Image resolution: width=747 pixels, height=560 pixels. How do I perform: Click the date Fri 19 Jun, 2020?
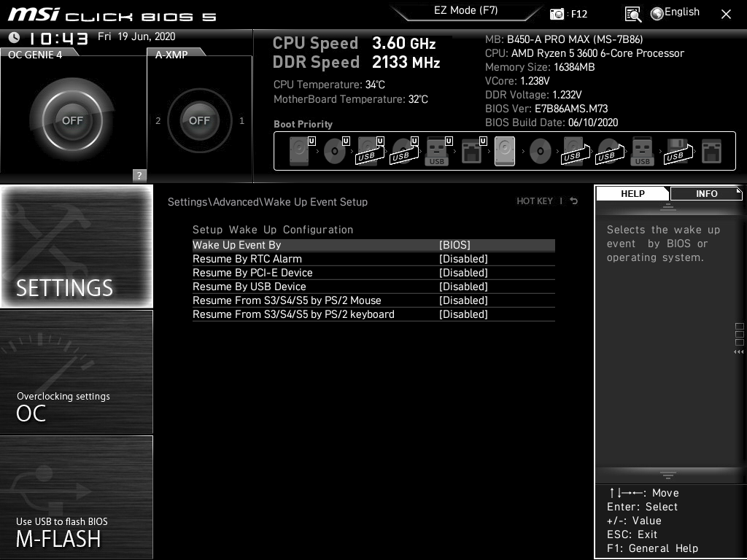(x=136, y=36)
